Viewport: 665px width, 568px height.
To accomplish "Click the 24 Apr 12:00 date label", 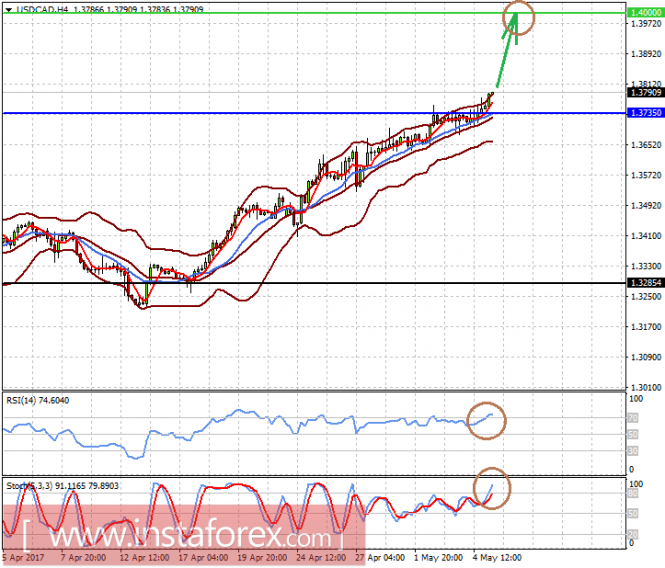I will coord(321,557).
